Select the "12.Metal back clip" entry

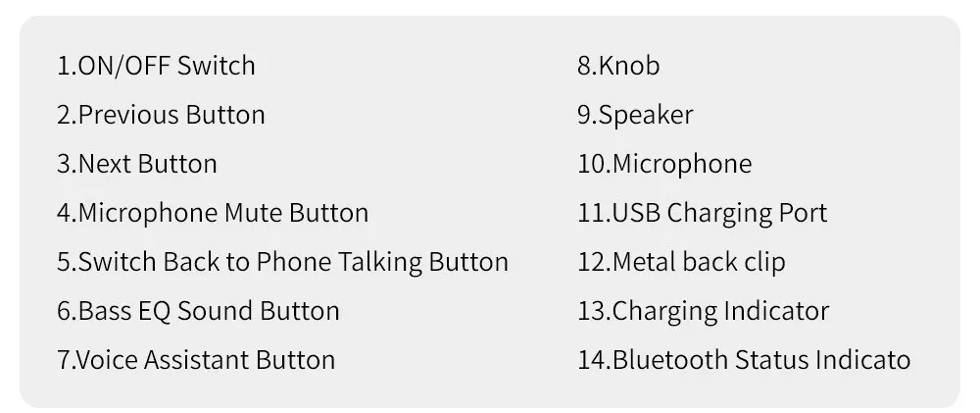pos(681,262)
